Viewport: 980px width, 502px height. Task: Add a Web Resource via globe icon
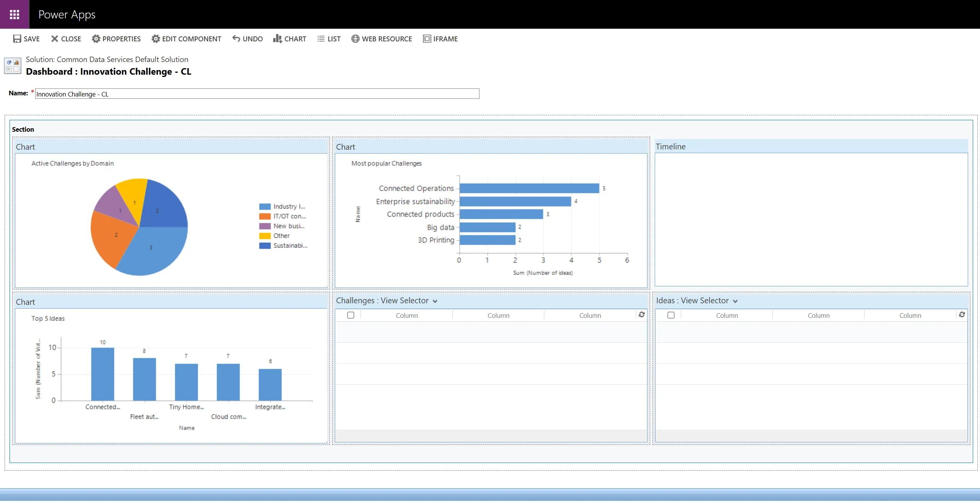355,39
